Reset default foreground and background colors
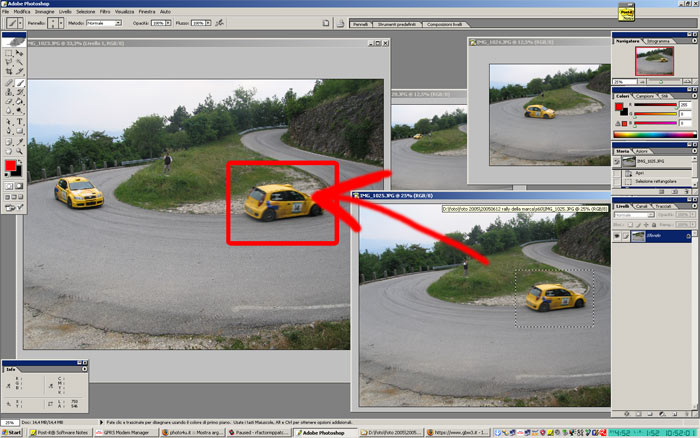Screen dimensions: 700x438 [x=6, y=175]
